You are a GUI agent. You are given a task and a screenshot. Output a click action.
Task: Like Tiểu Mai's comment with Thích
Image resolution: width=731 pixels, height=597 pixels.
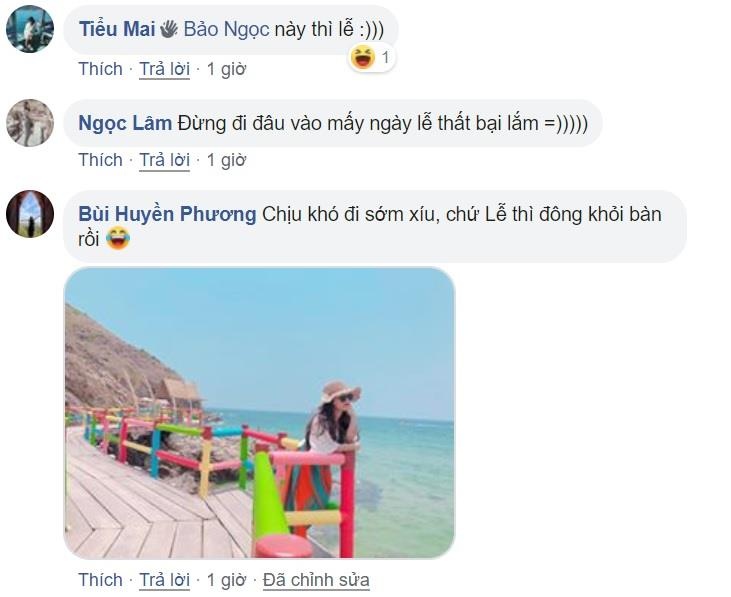100,69
